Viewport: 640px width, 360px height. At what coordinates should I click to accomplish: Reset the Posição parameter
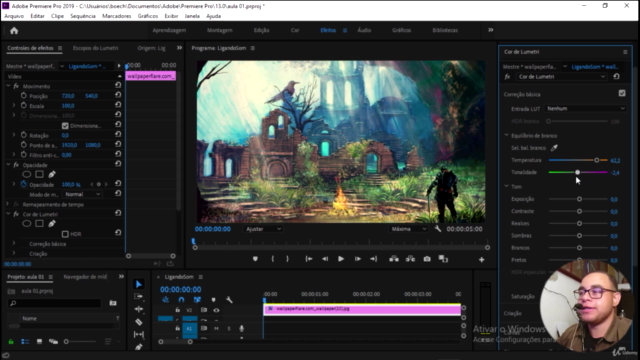(x=118, y=95)
